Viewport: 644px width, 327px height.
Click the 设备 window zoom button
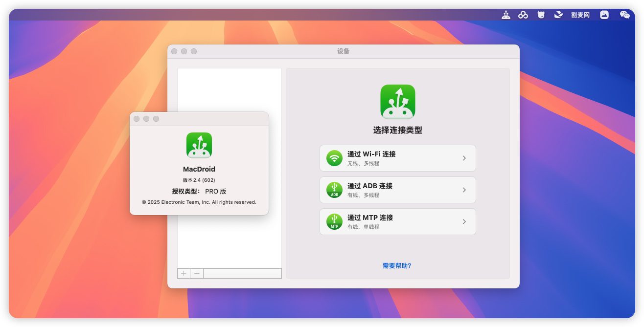(x=194, y=51)
